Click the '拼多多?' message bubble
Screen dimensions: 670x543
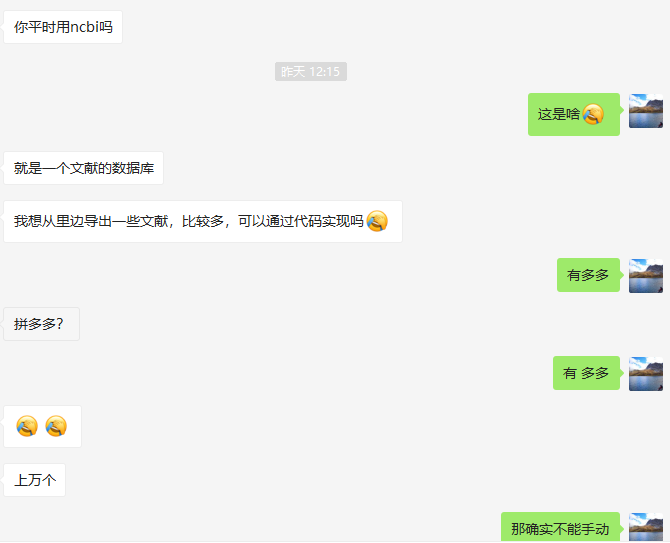tap(41, 324)
